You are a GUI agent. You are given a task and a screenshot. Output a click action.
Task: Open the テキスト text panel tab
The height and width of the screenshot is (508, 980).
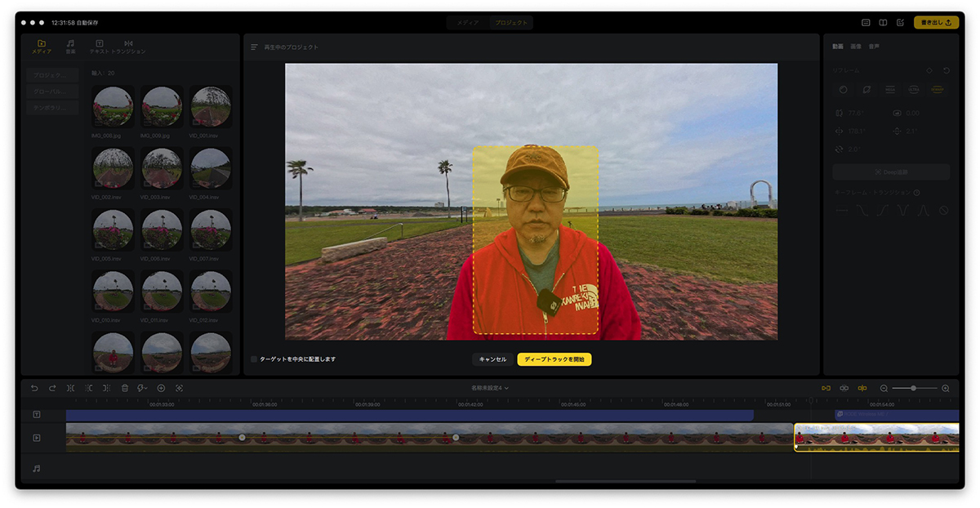pyautogui.click(x=99, y=47)
